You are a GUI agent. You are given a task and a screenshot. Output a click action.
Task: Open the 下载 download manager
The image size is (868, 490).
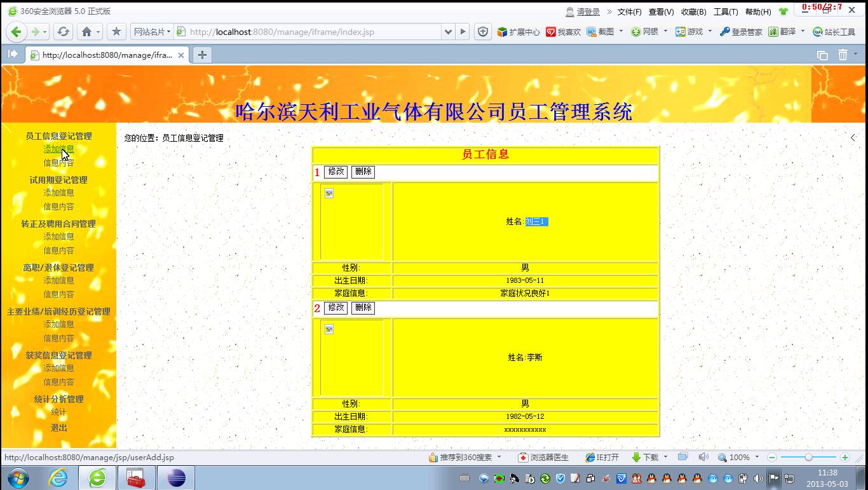645,458
